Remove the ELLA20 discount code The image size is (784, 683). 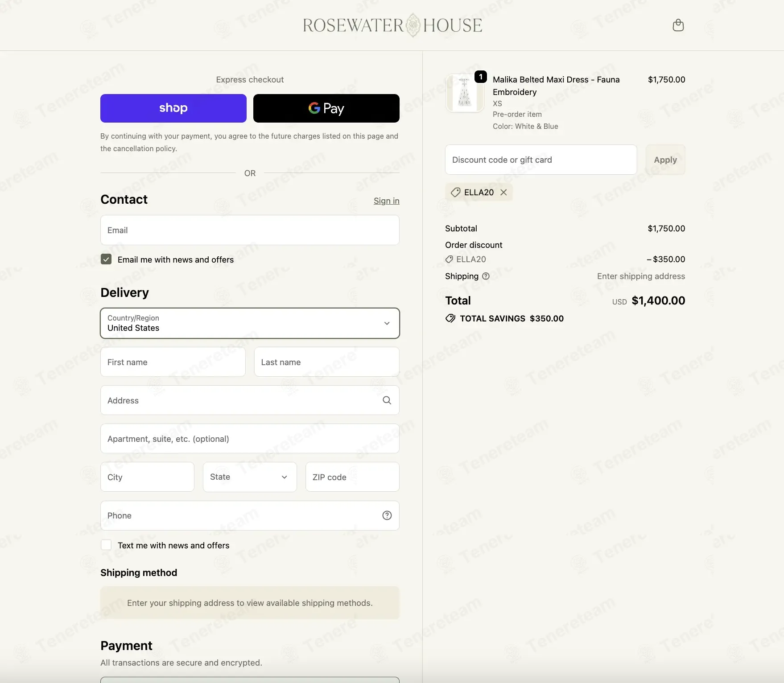click(x=503, y=192)
